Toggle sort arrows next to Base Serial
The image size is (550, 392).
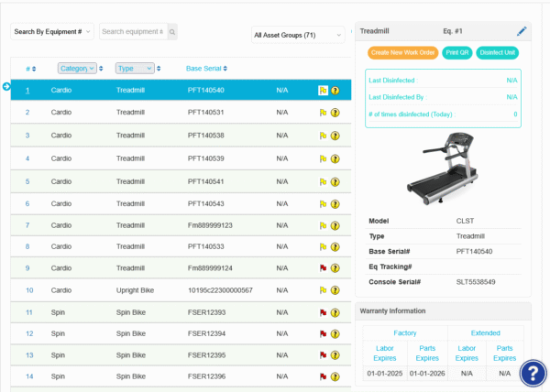click(x=225, y=69)
